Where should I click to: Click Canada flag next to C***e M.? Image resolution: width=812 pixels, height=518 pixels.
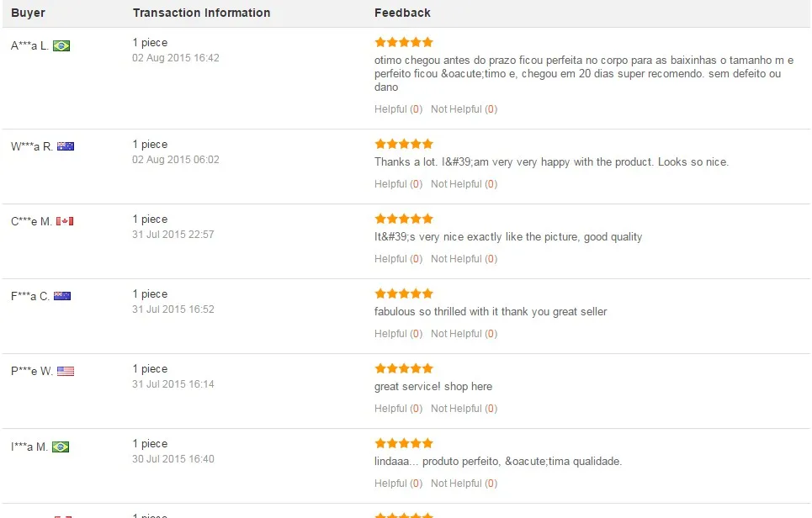point(65,221)
